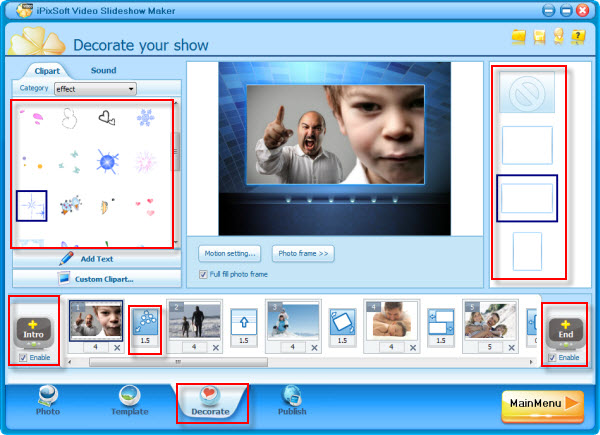
Task: Click slide 5 duration value 5
Action: (490, 347)
